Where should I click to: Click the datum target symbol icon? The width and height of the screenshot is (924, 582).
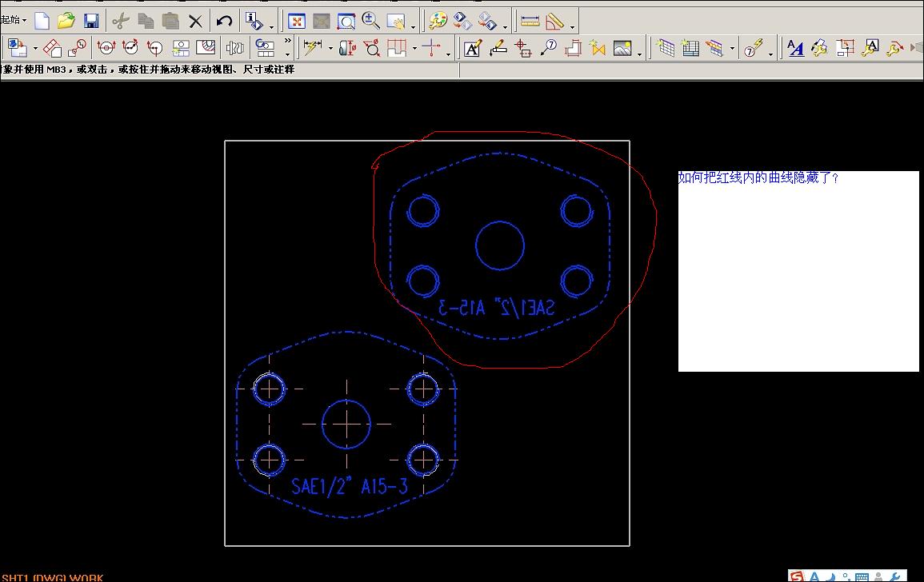click(x=522, y=48)
